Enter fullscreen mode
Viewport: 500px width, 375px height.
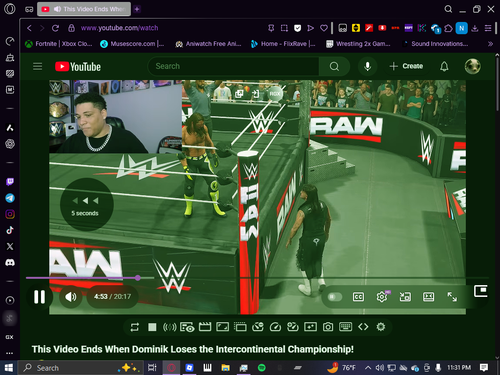452,297
